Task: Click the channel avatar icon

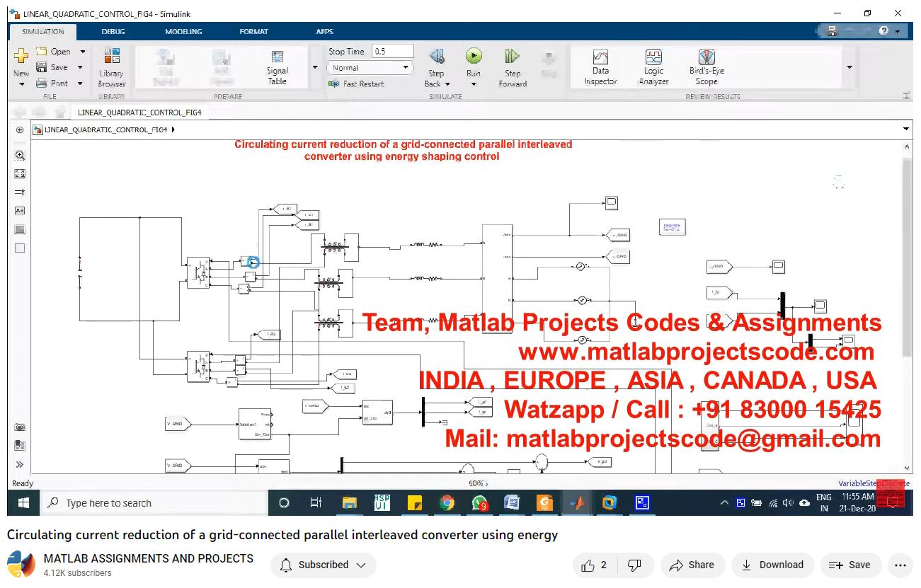Action: (x=21, y=565)
